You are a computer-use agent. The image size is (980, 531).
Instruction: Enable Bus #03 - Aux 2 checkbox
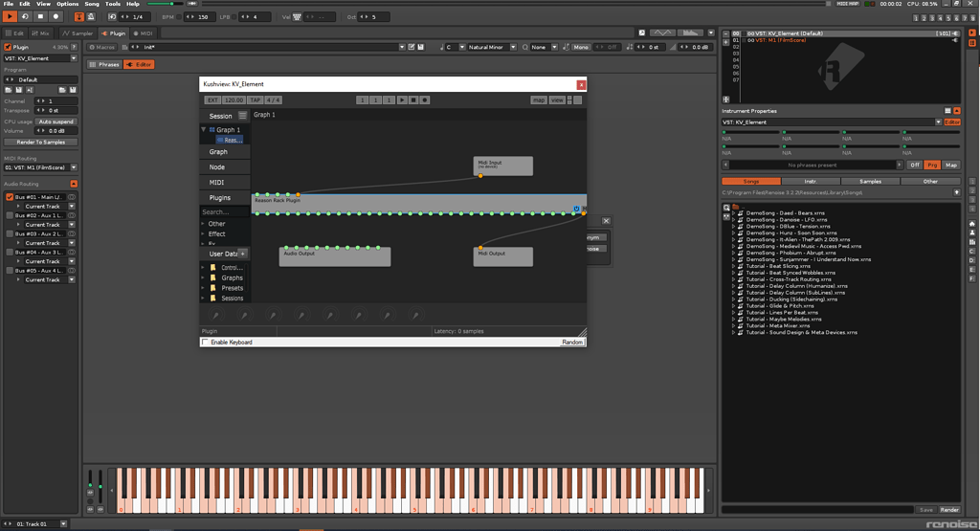[10, 233]
